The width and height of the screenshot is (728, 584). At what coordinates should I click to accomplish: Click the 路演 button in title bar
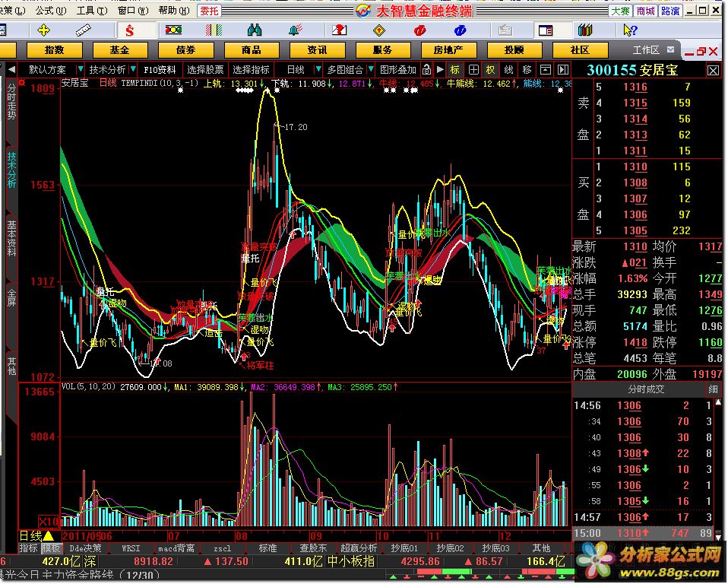(671, 11)
